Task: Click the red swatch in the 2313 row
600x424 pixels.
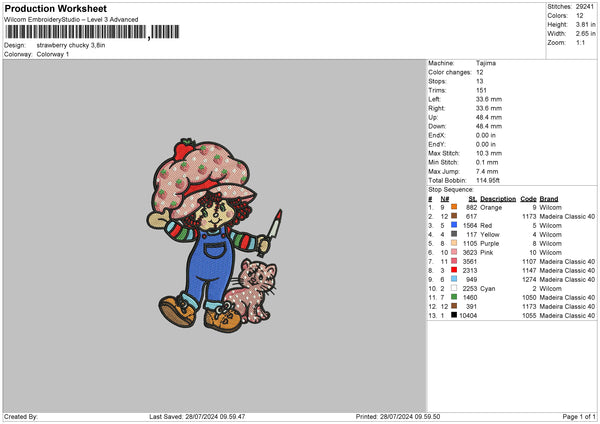Action: (454, 270)
